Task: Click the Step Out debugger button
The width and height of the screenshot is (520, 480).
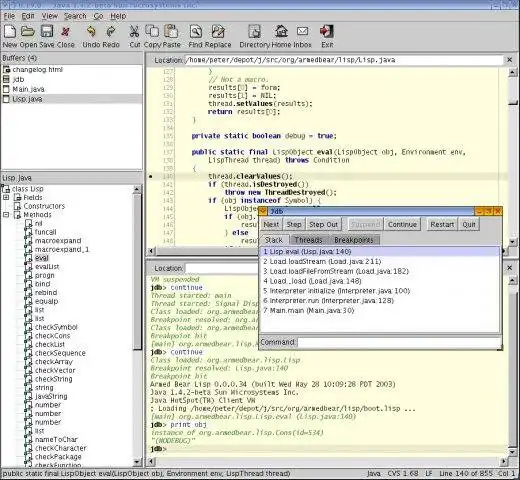Action: [x=323, y=224]
